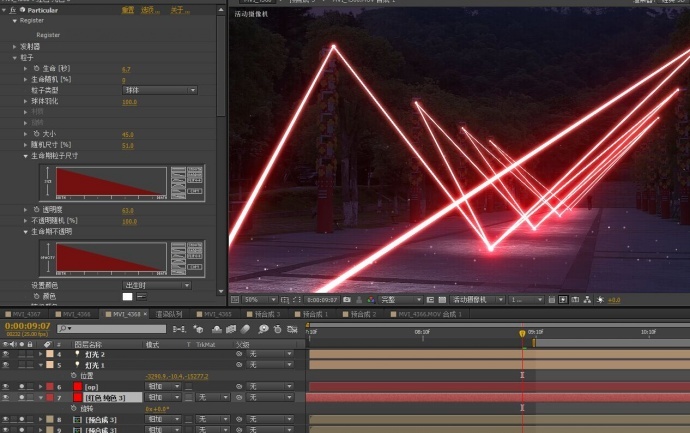Screen dimensions: 690x433
Task: Click the parent pick-whip icon for layer 6 [op]
Action: (x=239, y=386)
